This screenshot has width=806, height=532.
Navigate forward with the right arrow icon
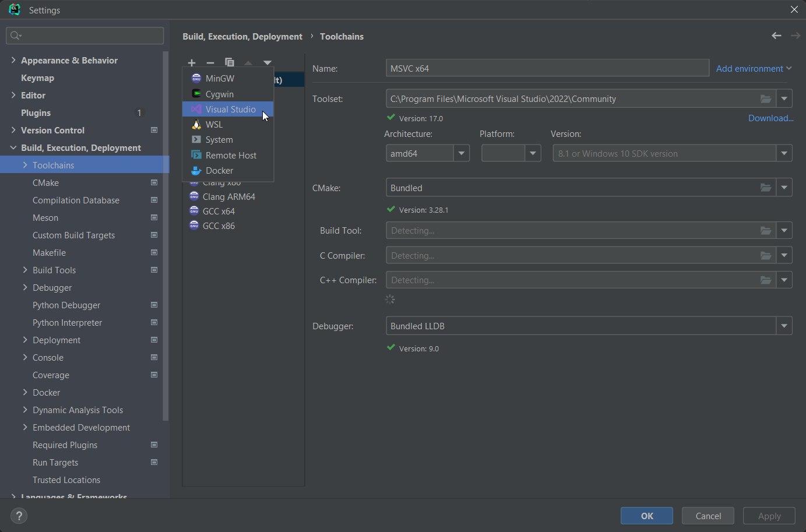[x=796, y=36]
